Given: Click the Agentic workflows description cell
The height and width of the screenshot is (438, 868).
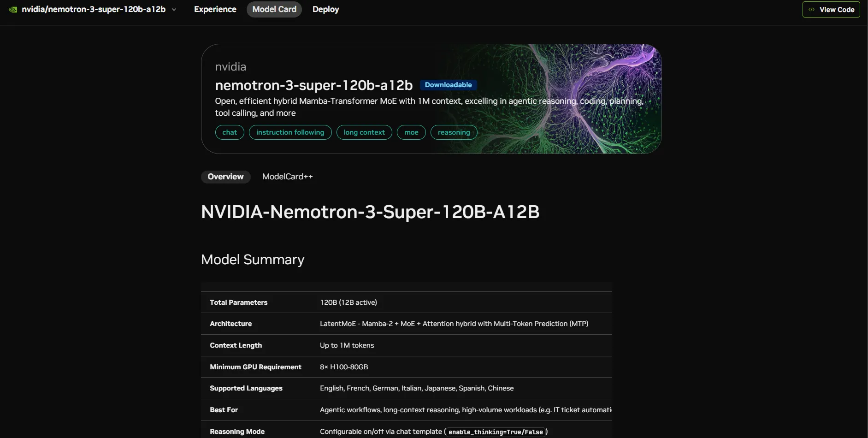Looking at the screenshot, I should 466,410.
